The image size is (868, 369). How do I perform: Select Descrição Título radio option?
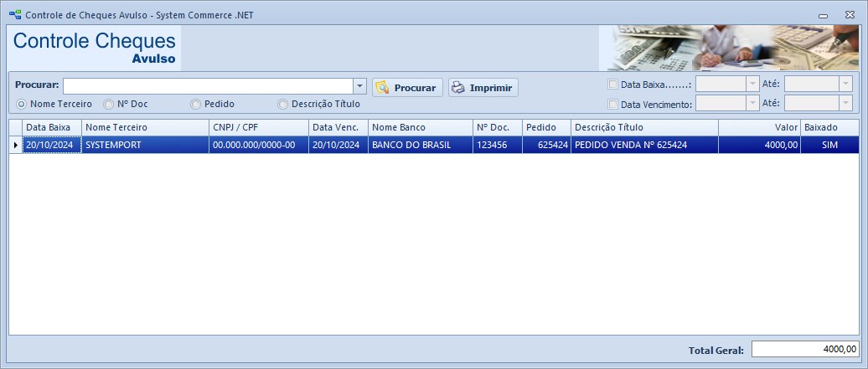283,105
